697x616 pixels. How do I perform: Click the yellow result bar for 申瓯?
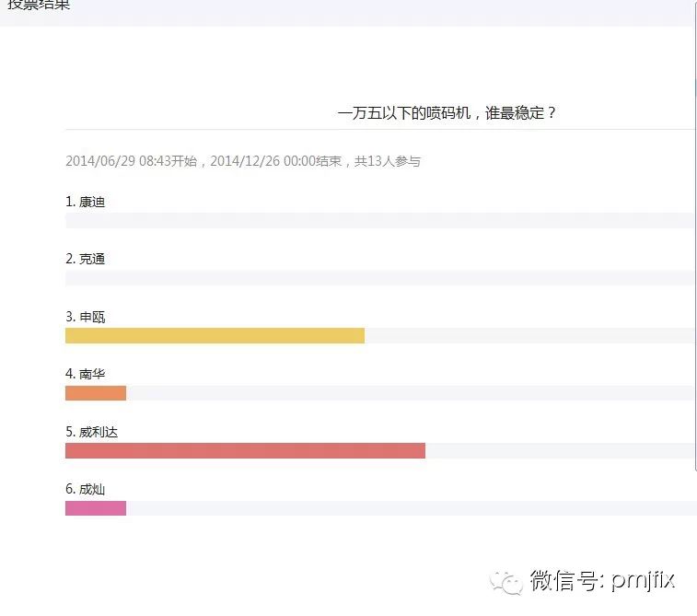tap(215, 335)
